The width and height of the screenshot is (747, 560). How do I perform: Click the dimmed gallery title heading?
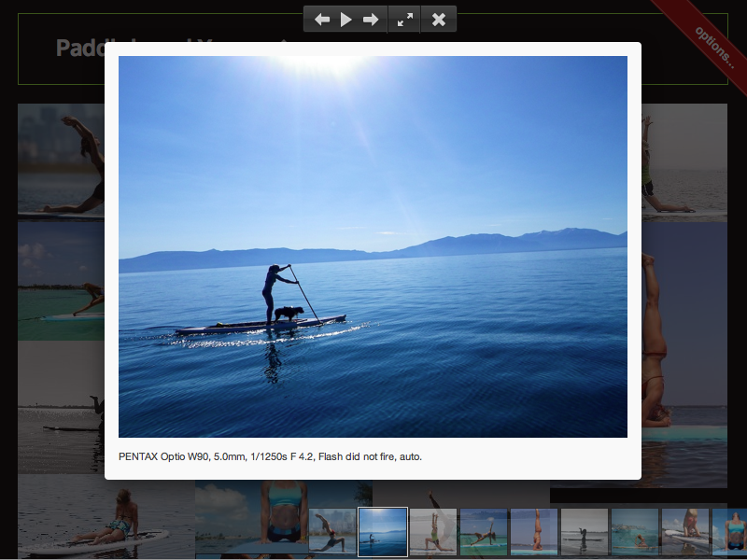pyautogui.click(x=80, y=49)
